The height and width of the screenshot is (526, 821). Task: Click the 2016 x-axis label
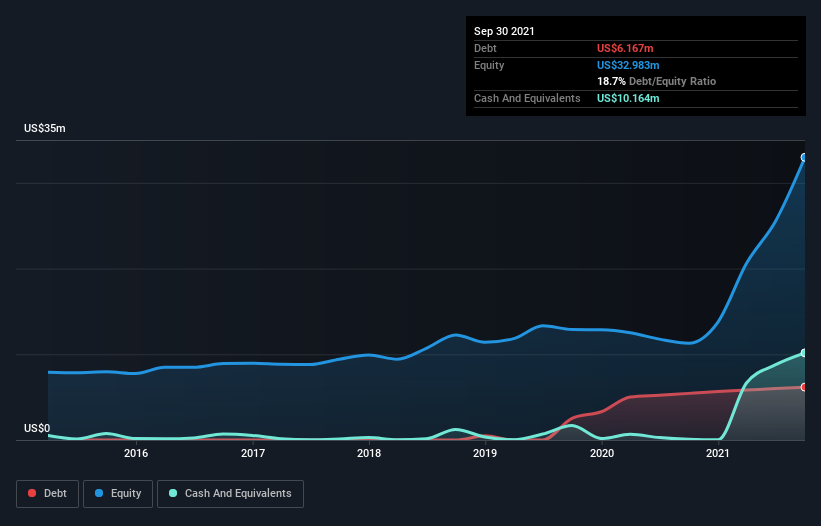(x=136, y=453)
